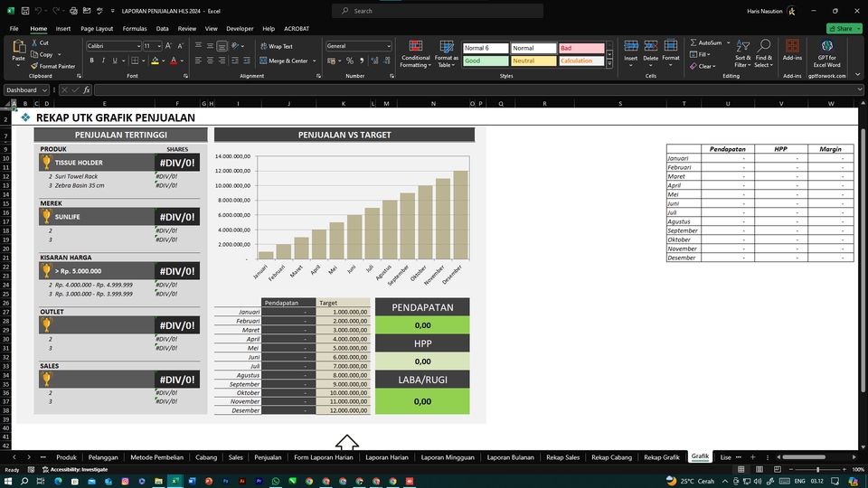Select the Neutral cell style
Image resolution: width=868 pixels, height=488 pixels.
(x=533, y=61)
